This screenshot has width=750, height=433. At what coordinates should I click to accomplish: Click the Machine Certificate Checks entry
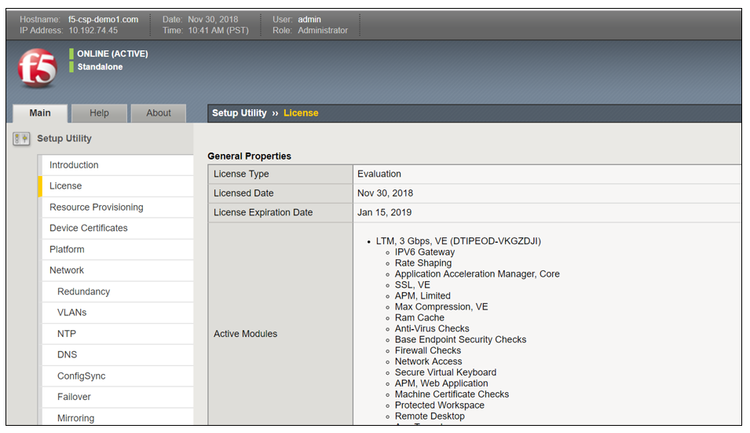[x=452, y=394]
